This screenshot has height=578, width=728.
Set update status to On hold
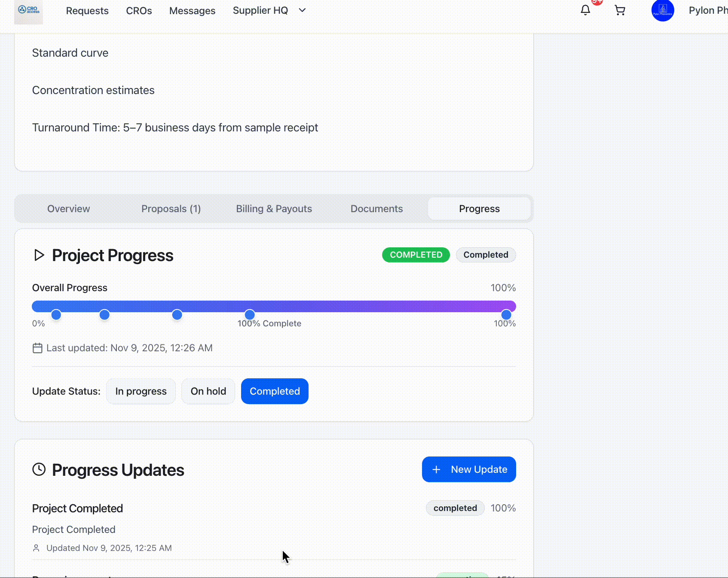coord(208,391)
